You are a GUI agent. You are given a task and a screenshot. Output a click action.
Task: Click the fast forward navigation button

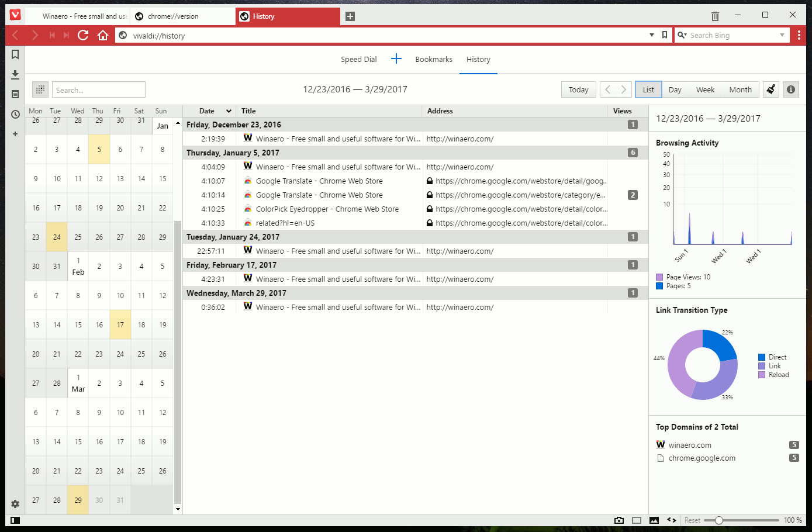[67, 36]
